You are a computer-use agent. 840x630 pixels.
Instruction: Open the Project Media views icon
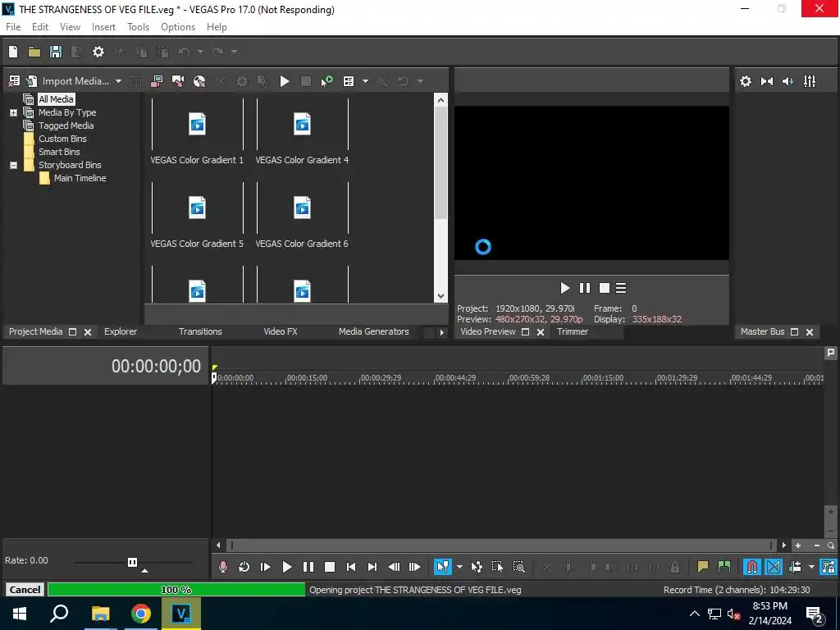pos(348,81)
